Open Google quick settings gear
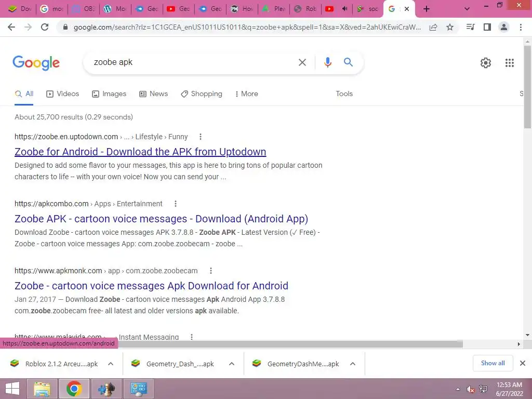The height and width of the screenshot is (399, 532). click(x=486, y=63)
